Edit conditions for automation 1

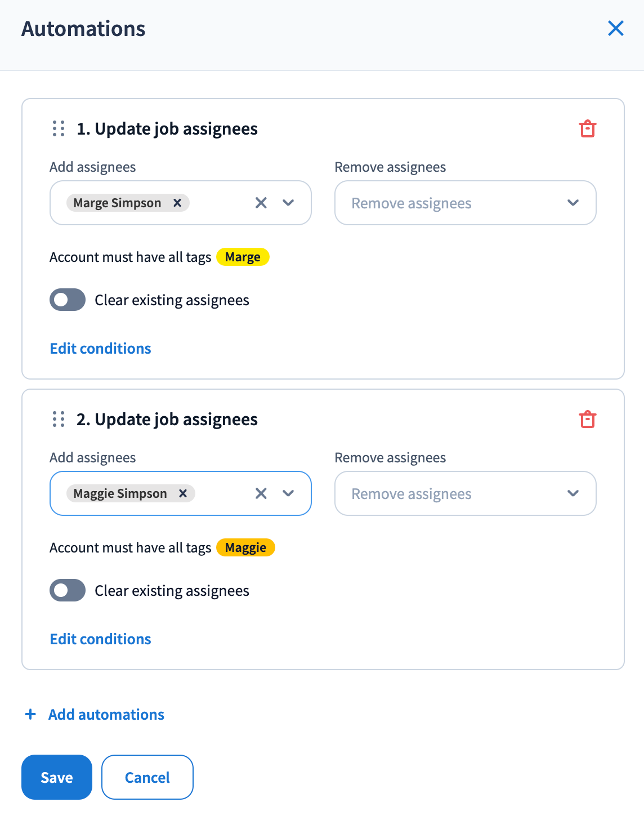coord(101,349)
